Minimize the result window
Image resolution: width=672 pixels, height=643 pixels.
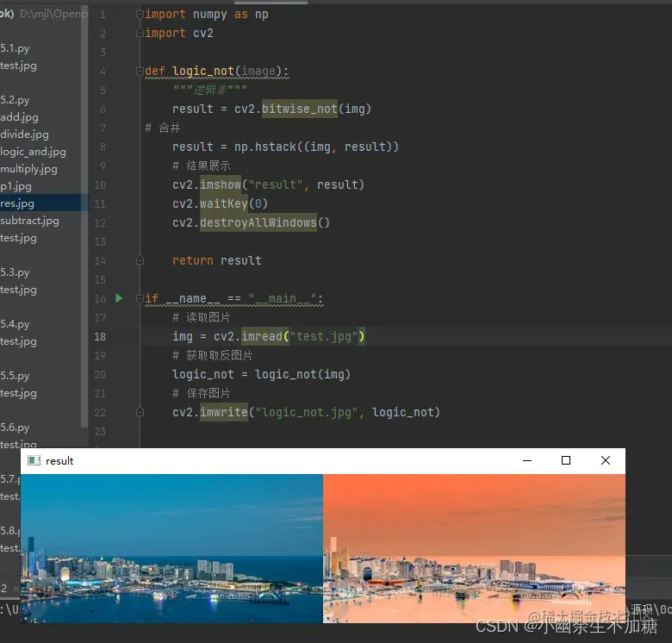coord(527,460)
